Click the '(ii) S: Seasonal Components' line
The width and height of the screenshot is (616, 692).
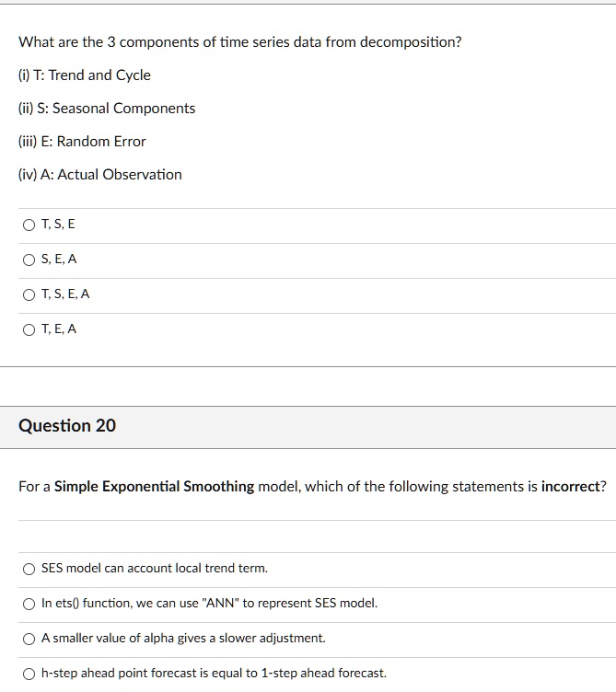click(107, 109)
